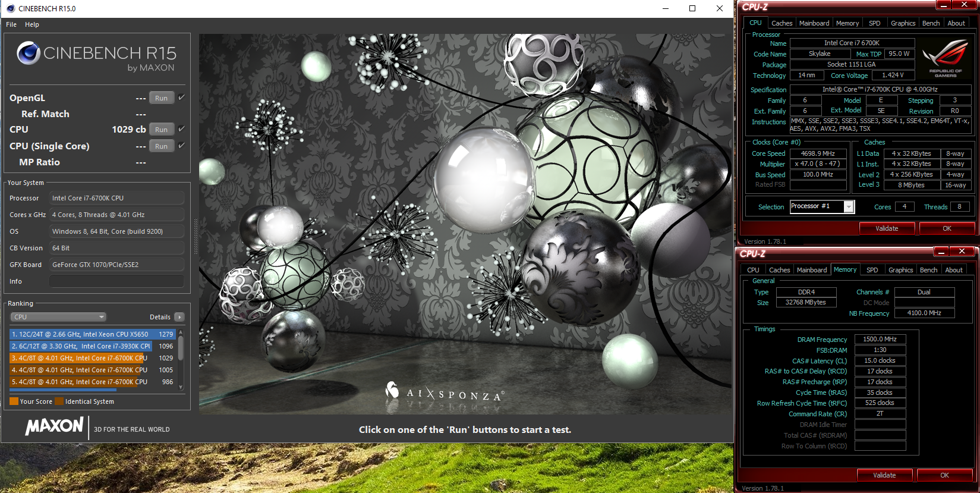Select Graphics tab in lower CPU-Z window

pyautogui.click(x=900, y=270)
